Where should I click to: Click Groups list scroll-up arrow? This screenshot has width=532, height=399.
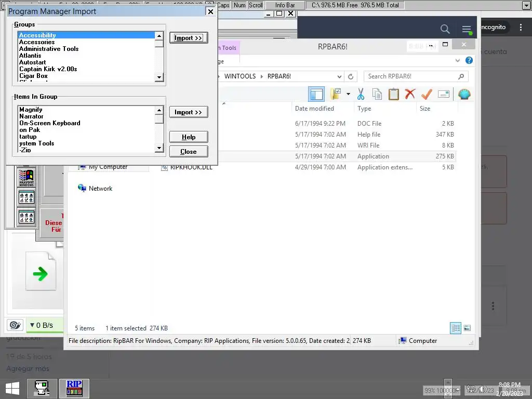(159, 36)
